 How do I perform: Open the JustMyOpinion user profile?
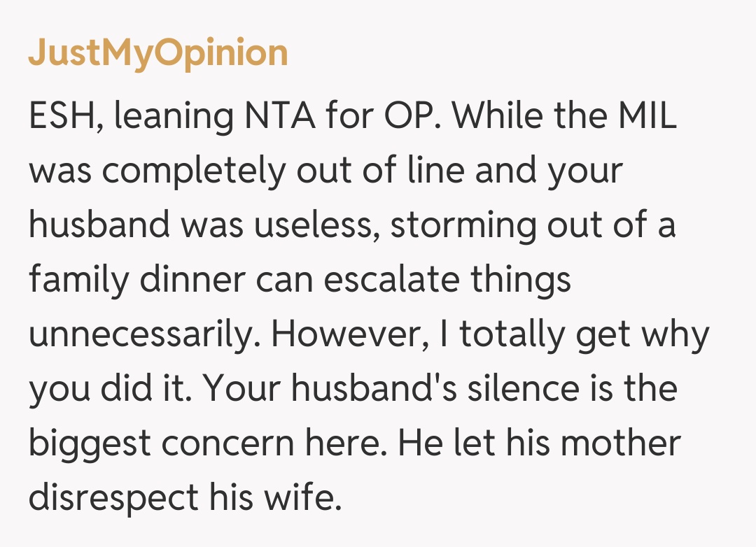[x=158, y=53]
